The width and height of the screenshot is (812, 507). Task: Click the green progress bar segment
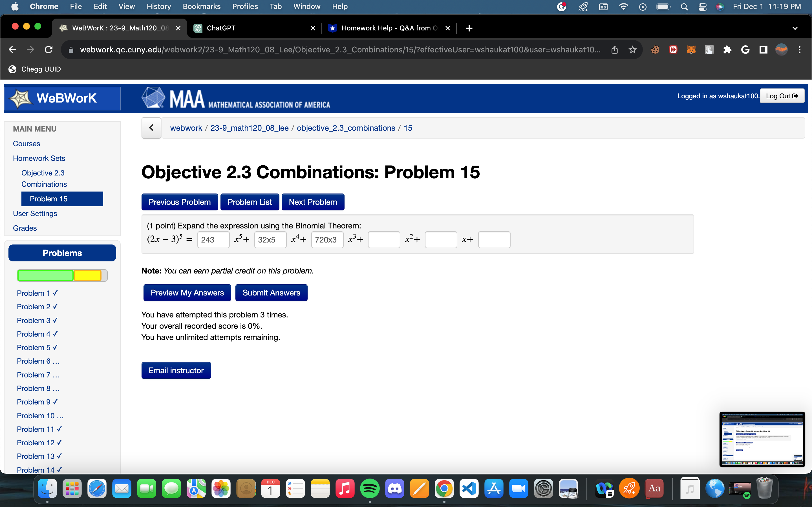[45, 275]
